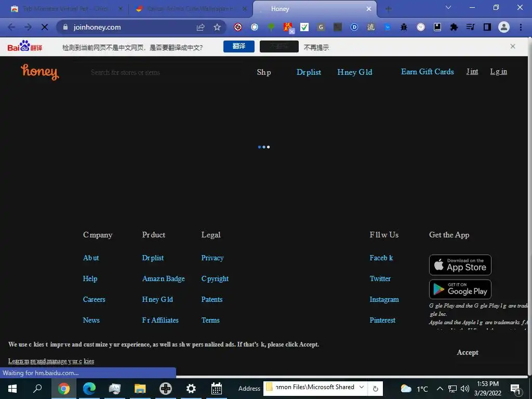
Task: Open the tab search chevron
Action: tap(448, 7)
